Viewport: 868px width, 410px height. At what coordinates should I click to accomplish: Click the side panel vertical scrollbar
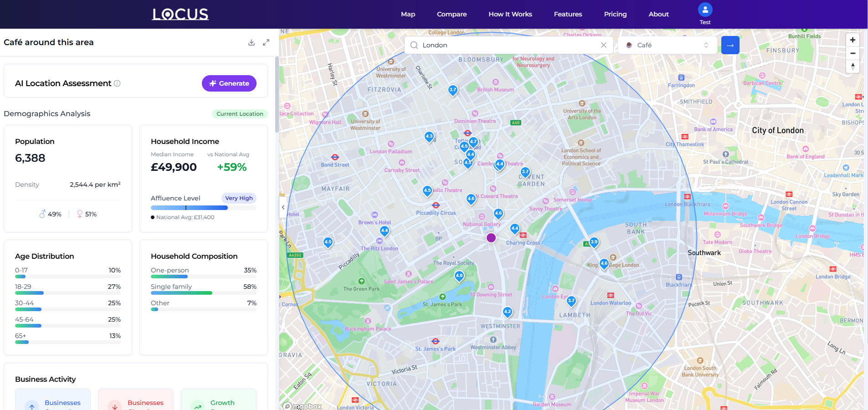(x=277, y=95)
